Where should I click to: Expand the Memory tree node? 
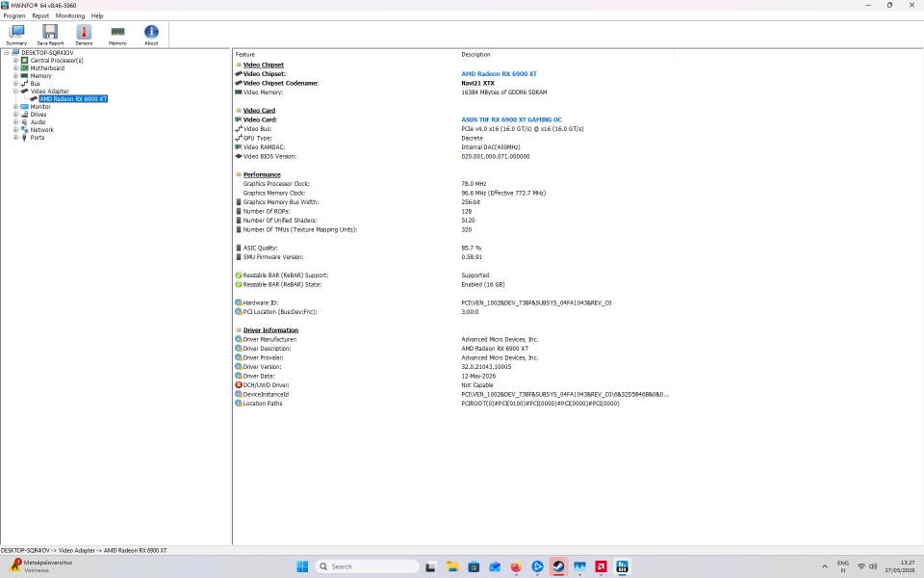[x=16, y=75]
